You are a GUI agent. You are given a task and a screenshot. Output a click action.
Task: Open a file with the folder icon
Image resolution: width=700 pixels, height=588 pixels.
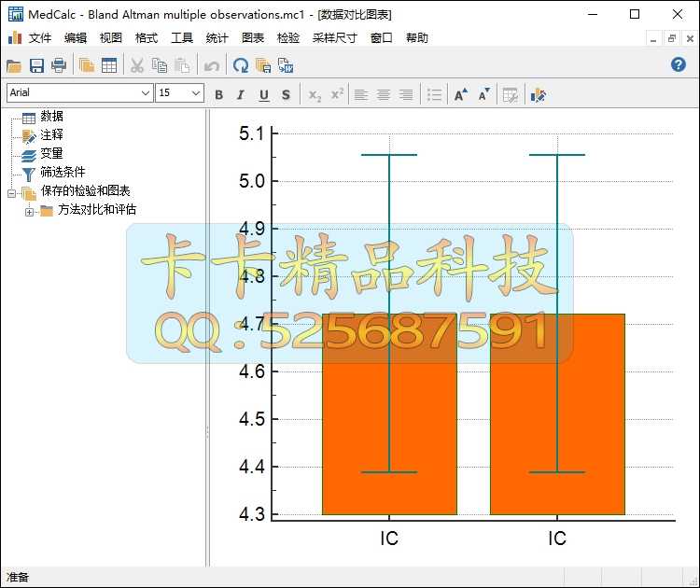point(14,65)
